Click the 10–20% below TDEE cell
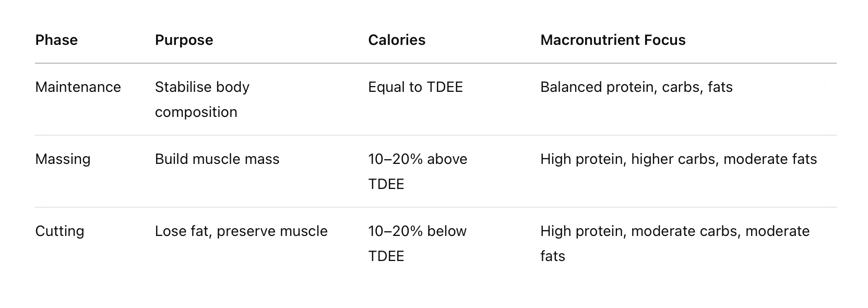This screenshot has height=308, width=868. click(x=417, y=243)
